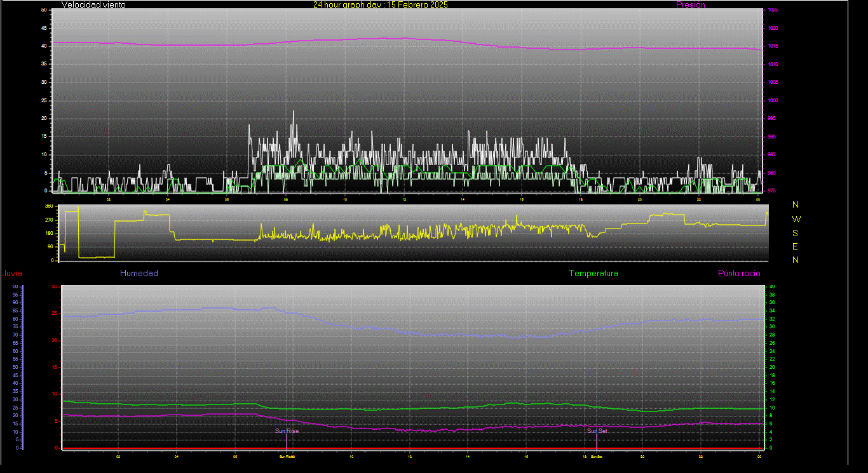
Task: Click the 'Velocidad viento' chart label
Action: pos(93,4)
